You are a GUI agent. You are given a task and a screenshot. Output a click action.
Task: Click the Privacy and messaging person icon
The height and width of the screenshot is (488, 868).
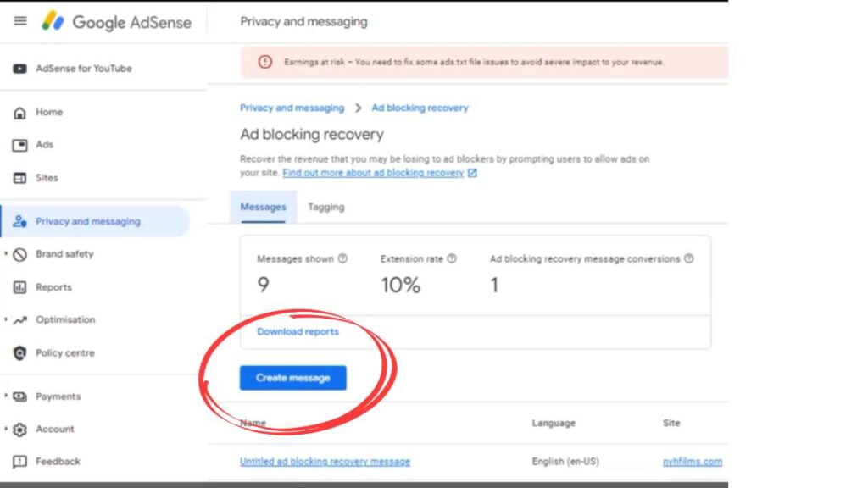pyautogui.click(x=20, y=221)
